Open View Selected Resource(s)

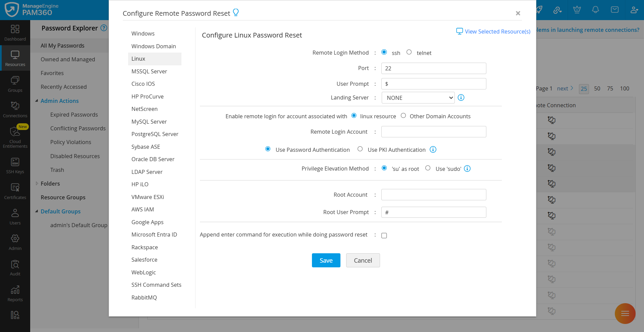(x=493, y=31)
